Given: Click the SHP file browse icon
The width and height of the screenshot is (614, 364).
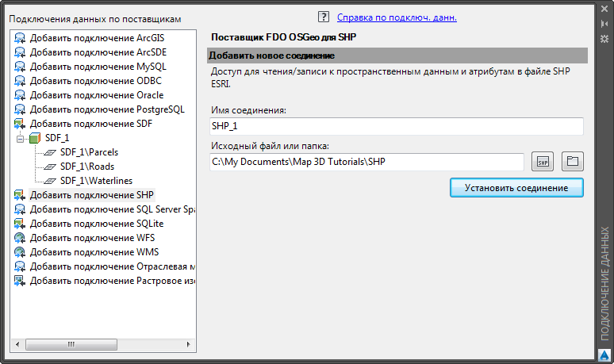Looking at the screenshot, I should pyautogui.click(x=543, y=162).
